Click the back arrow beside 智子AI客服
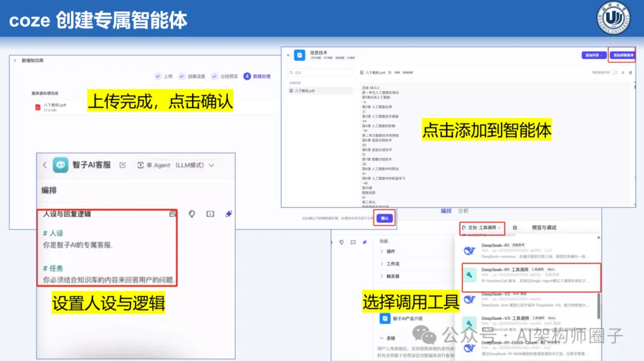Screen dimensions: 644x361 (45, 165)
